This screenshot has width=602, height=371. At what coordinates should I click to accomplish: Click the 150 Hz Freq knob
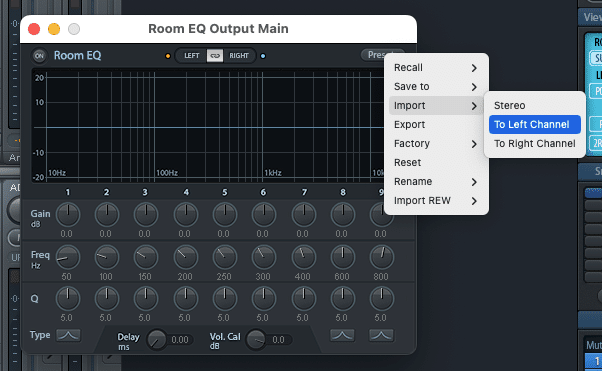pos(146,257)
